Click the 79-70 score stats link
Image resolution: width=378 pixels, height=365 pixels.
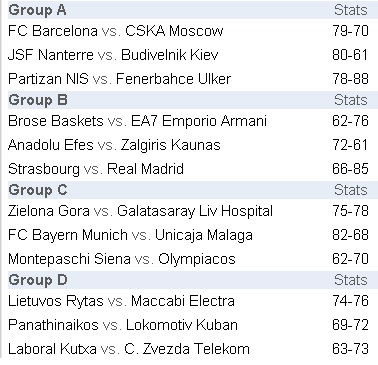tap(350, 31)
